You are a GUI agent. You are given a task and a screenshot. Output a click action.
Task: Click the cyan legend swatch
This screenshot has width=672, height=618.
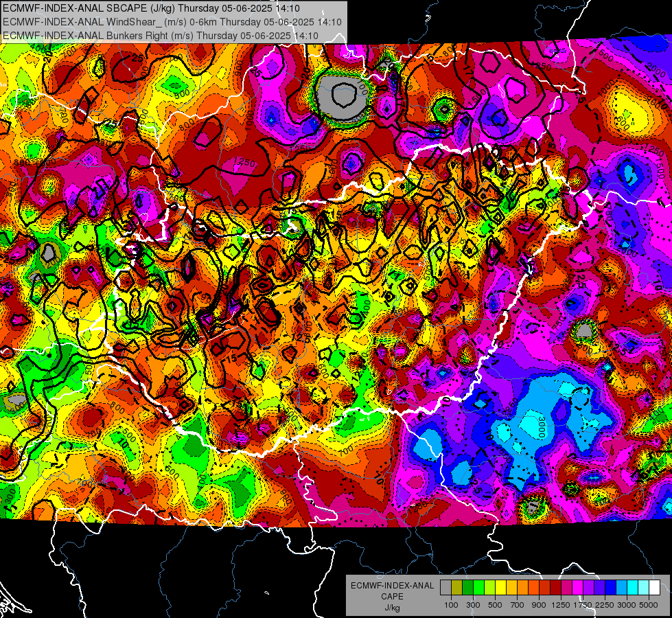click(633, 588)
